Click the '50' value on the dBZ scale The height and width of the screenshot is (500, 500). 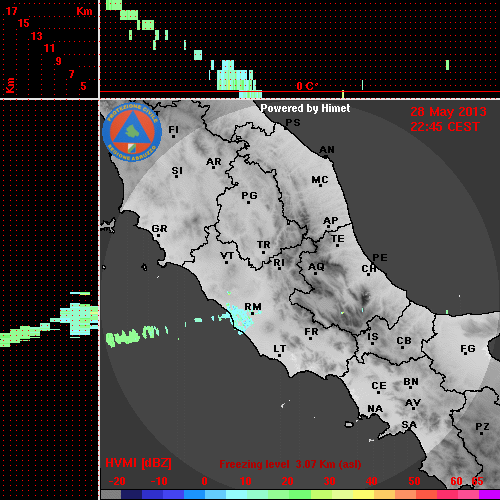(x=414, y=481)
